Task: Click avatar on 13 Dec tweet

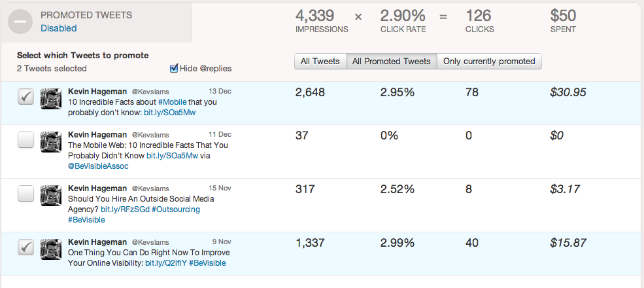Action: (x=51, y=98)
